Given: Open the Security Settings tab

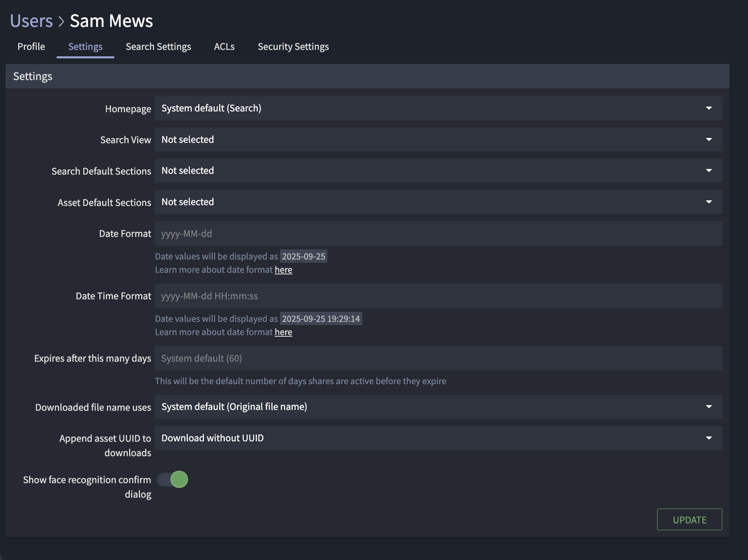Looking at the screenshot, I should [x=293, y=46].
